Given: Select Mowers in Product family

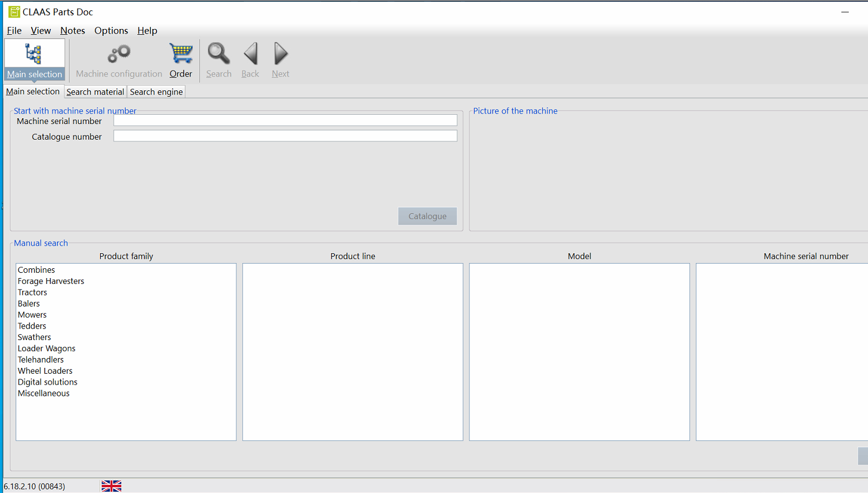Looking at the screenshot, I should coord(126,315).
